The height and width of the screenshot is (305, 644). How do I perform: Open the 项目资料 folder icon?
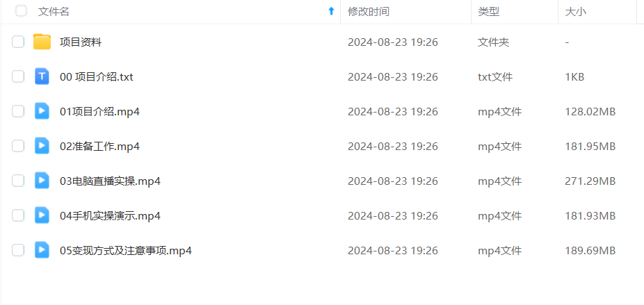coord(42,42)
